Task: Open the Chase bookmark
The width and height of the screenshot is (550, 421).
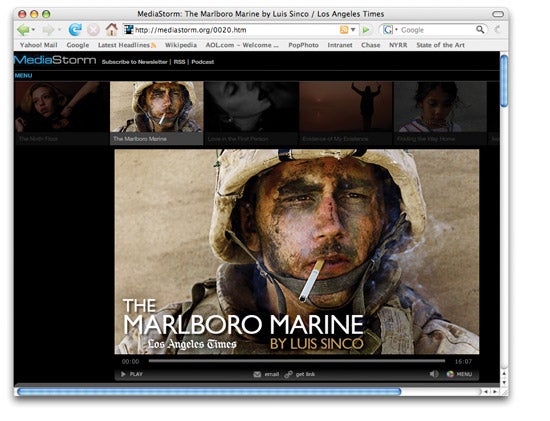Action: [370, 45]
